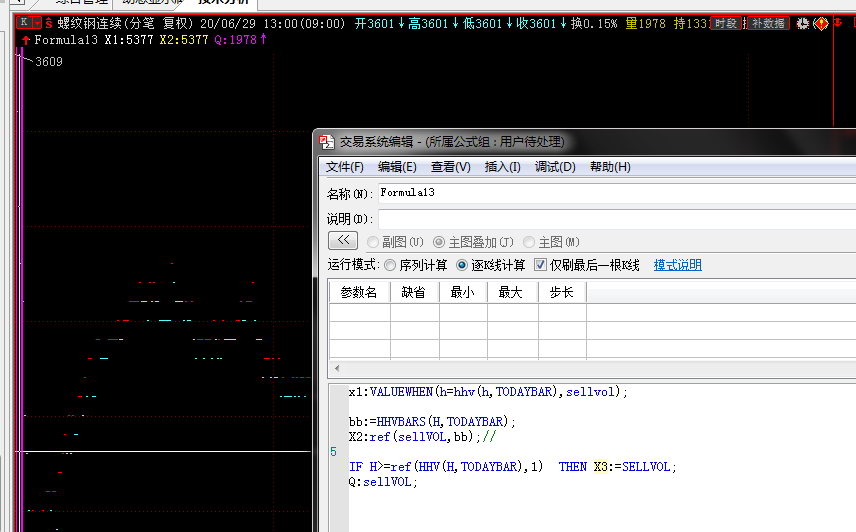
Task: Click the X2:5377 indicator value
Action: point(184,40)
